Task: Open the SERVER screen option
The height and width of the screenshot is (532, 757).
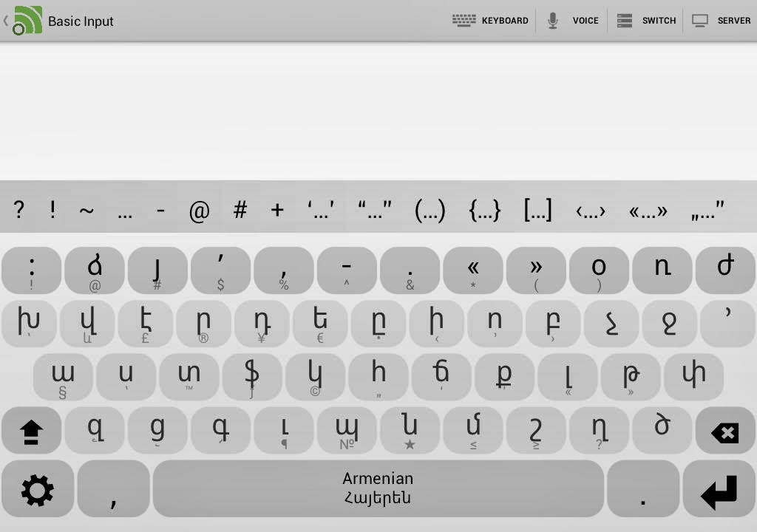Action: click(721, 21)
